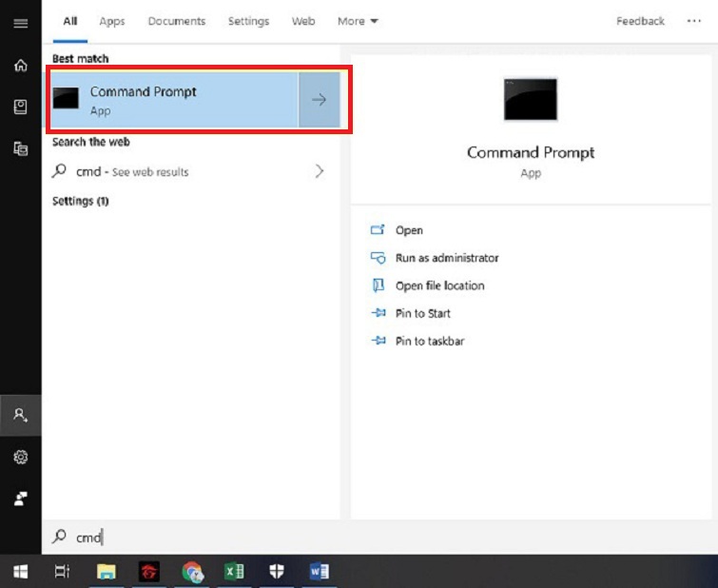Expand the cmd web results chevron
Viewport: 718px width, 588px height.
coord(319,171)
